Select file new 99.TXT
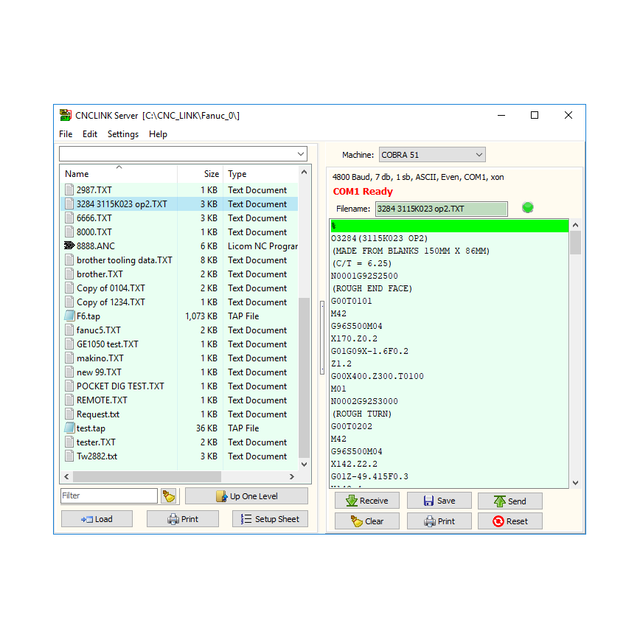The width and height of the screenshot is (640, 640). click(180, 372)
